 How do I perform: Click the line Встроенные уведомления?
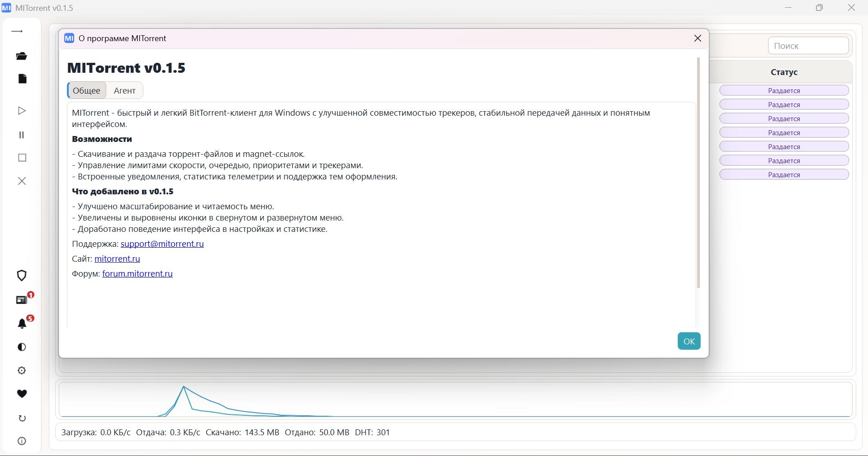point(235,177)
